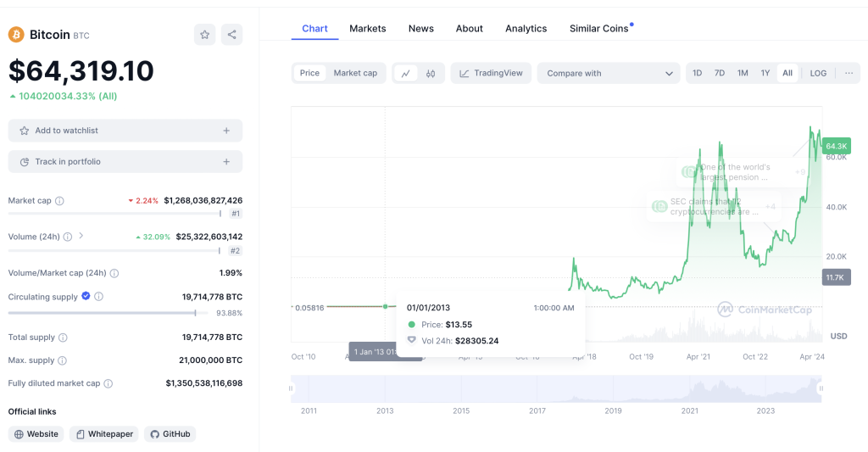868x452 pixels.
Task: Open the Analytics tab
Action: pos(526,29)
